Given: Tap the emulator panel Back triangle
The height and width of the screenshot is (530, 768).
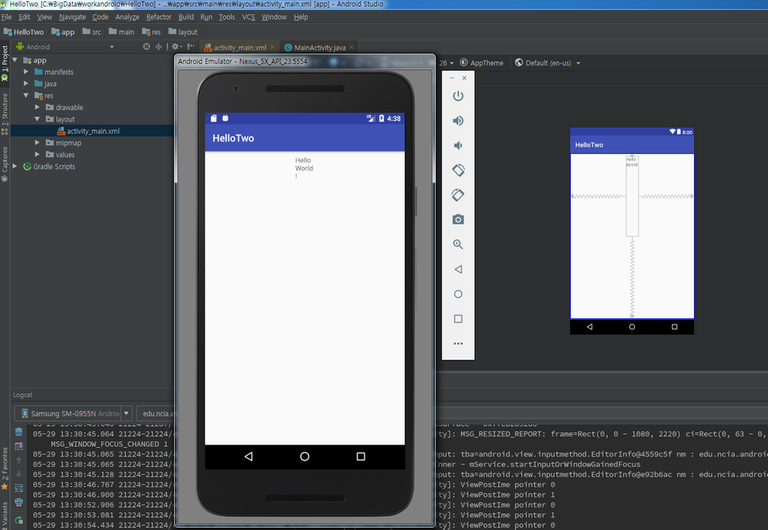Looking at the screenshot, I should tap(458, 269).
